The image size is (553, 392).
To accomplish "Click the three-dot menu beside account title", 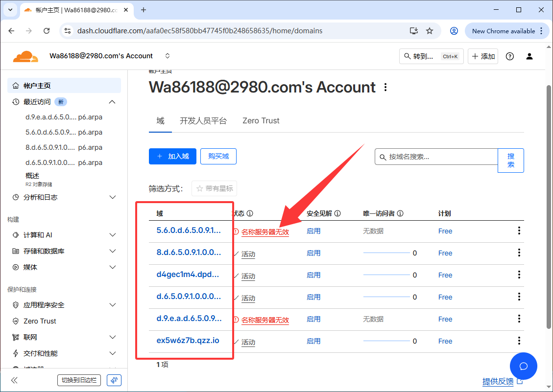I will [x=386, y=88].
